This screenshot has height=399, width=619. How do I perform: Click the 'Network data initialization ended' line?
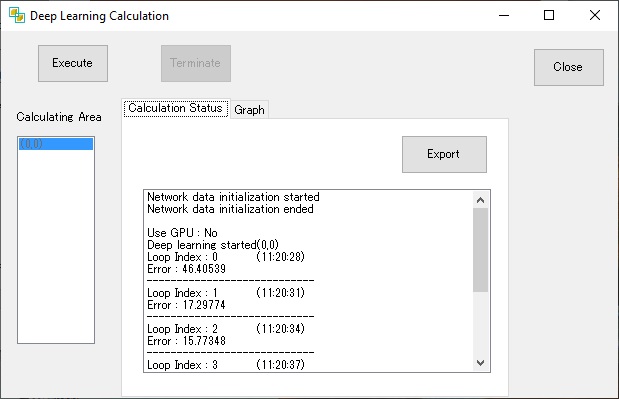(x=230, y=209)
